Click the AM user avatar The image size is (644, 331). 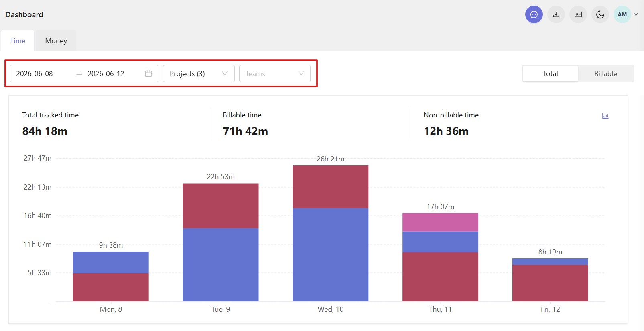622,14
